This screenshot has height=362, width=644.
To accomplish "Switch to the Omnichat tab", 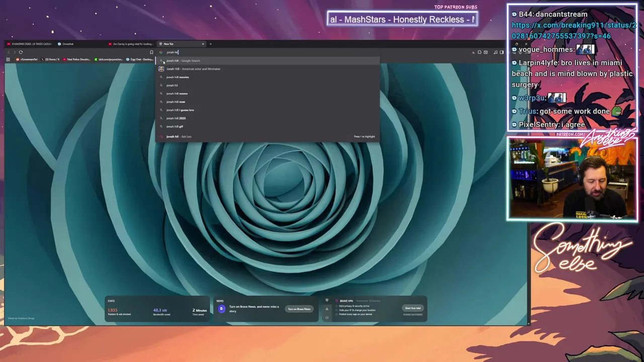I will (x=65, y=44).
